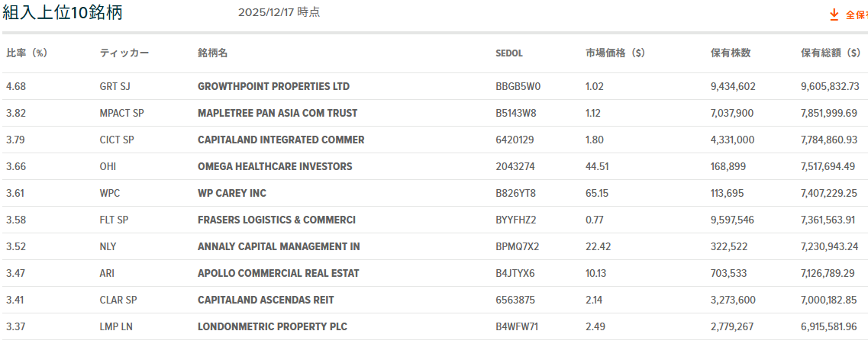Select MAPLETREE PAN ASIA COM TRUST name
Viewport: 868px width, 347px height.
pyautogui.click(x=277, y=113)
